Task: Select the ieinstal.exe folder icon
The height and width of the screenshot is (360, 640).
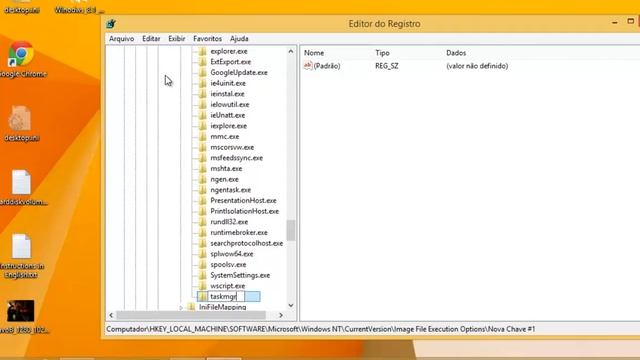Action: pyautogui.click(x=202, y=94)
